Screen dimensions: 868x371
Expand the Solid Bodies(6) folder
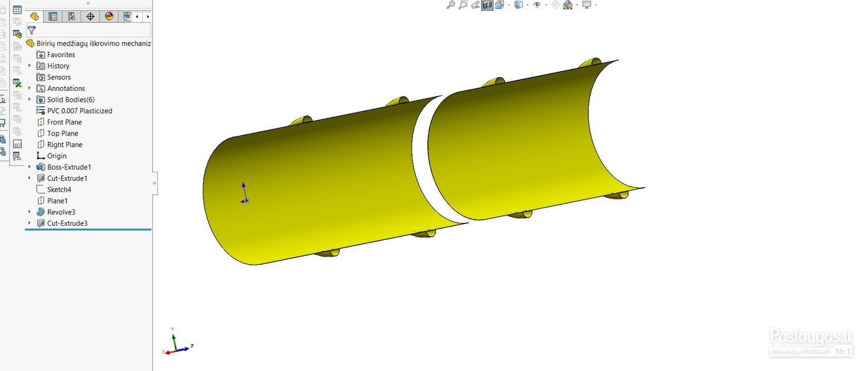[x=29, y=99]
